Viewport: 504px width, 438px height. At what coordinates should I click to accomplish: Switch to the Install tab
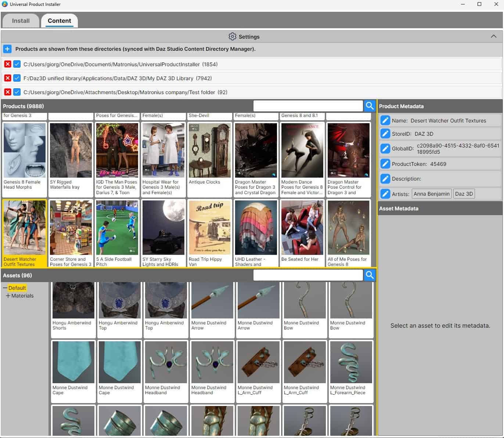tap(21, 21)
